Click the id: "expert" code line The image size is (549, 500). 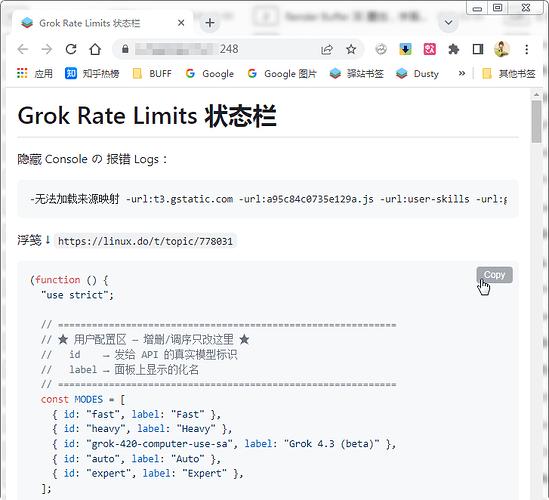coord(147,473)
